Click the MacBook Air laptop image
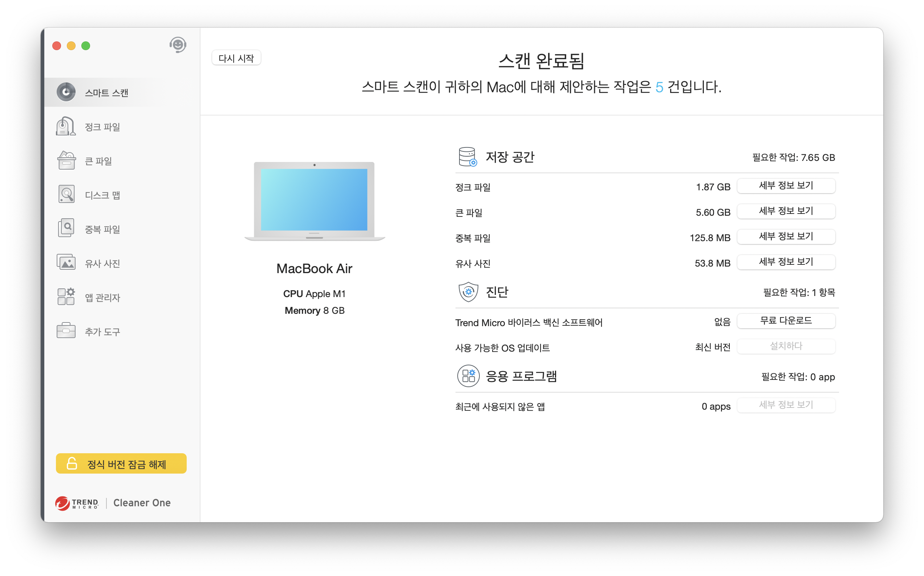 [314, 201]
